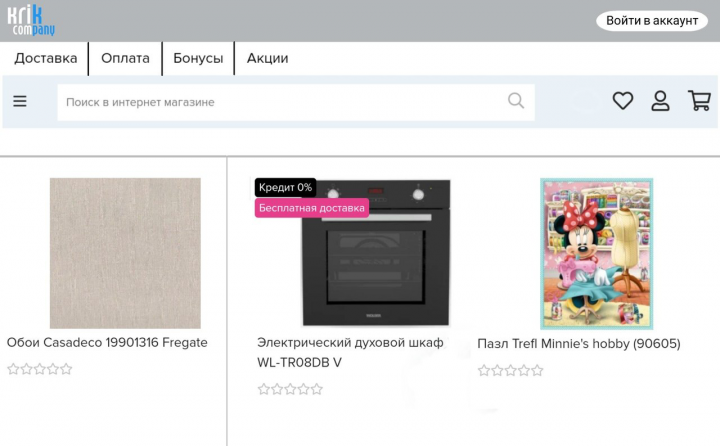Viewport: 720px width, 446px height.
Task: Rate the Casadeco wallpaper three stars
Action: pyautogui.click(x=40, y=369)
